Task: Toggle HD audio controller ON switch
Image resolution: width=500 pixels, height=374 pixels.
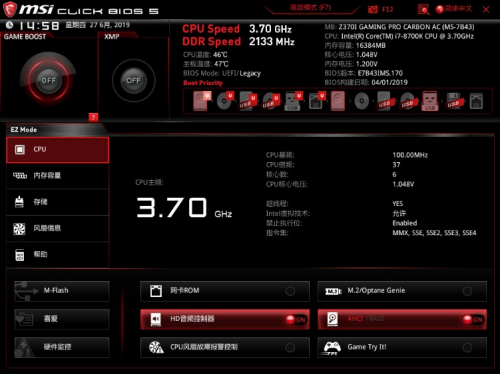Action: [296, 319]
